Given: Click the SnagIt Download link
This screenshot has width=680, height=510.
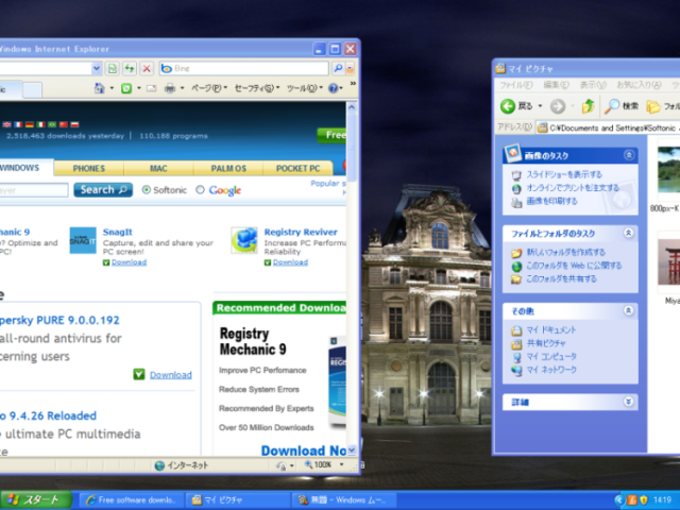Looking at the screenshot, I should (x=129, y=262).
